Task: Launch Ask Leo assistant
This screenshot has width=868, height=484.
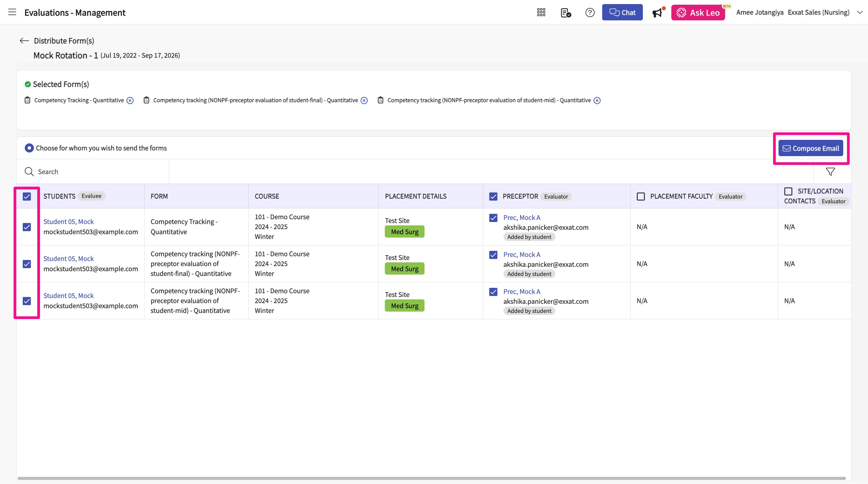Action: [698, 13]
